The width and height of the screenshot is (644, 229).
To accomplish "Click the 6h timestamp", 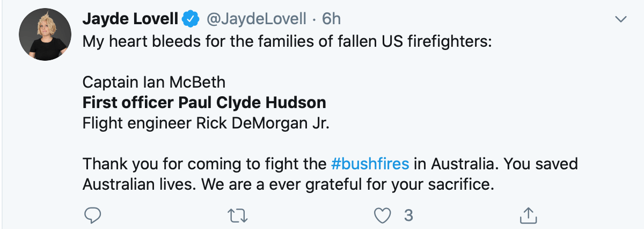I will [331, 20].
